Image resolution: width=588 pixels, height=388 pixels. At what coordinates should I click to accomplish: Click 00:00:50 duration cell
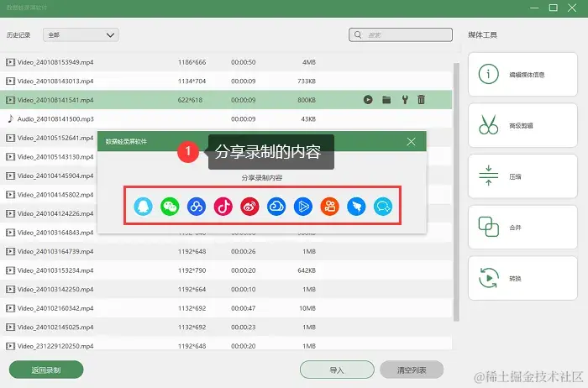(244, 62)
